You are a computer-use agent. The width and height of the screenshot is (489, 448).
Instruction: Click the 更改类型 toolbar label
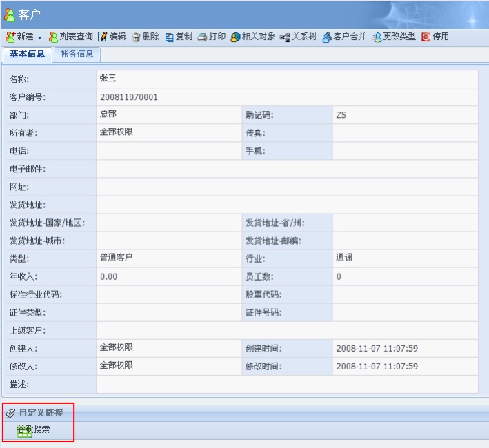(399, 37)
